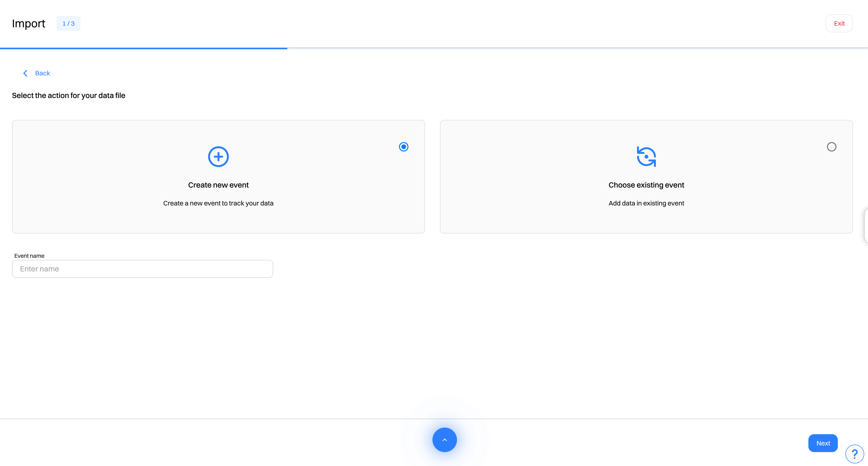Select the Choose existing event radio button

832,147
